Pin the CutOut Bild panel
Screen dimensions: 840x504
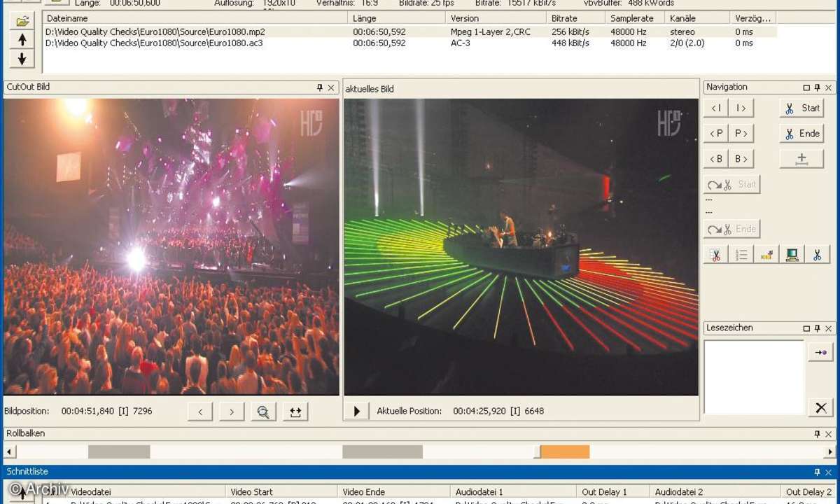[x=320, y=87]
